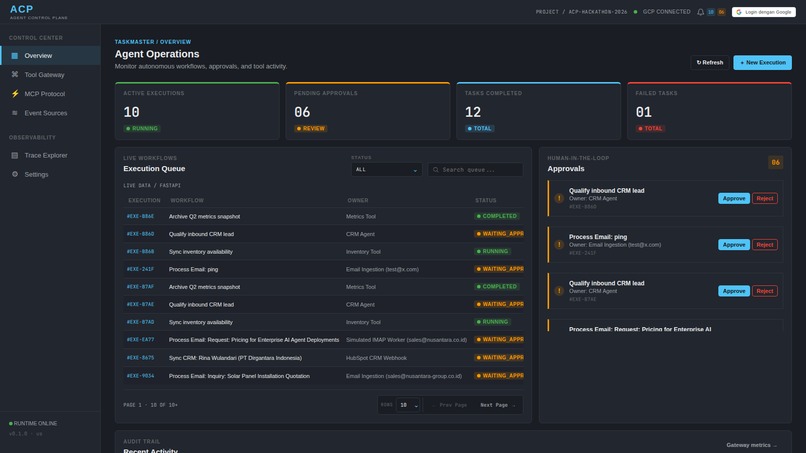Open execution link #EXE-EA77
Image resolution: width=806 pixels, height=453 pixels.
tap(140, 340)
